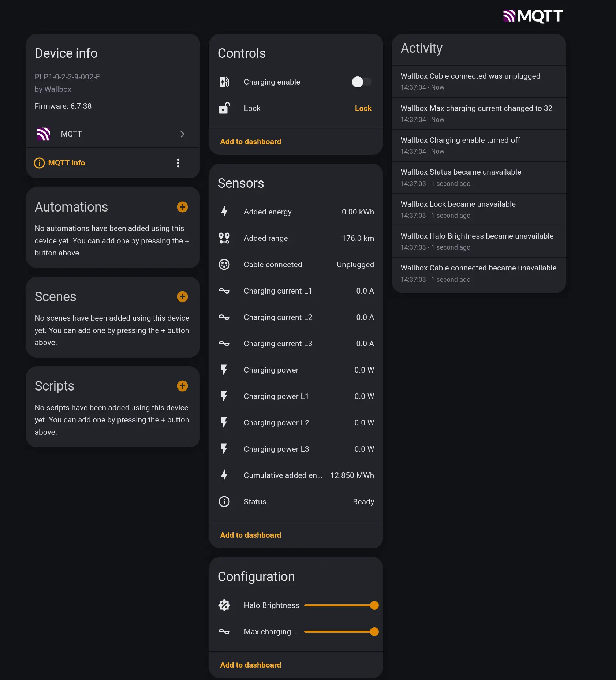Click the '12.850 MWh' cumulative energy value

352,475
